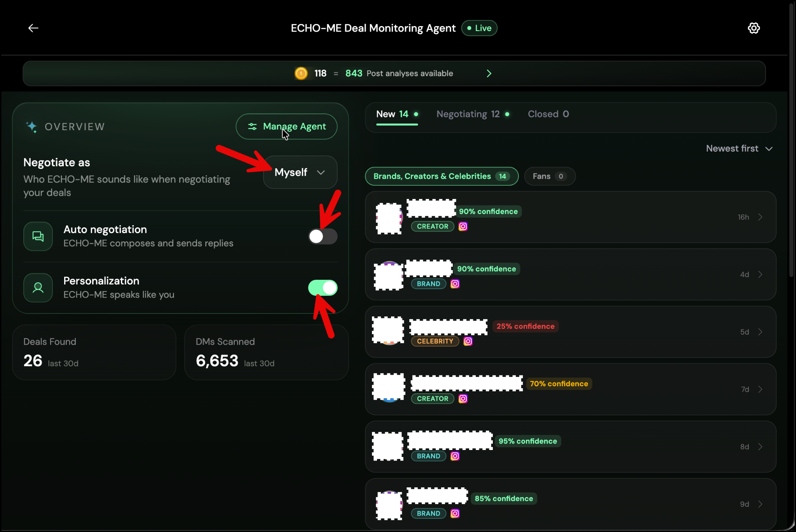Click the Personalization person icon
Image resolution: width=796 pixels, height=532 pixels.
coord(38,288)
